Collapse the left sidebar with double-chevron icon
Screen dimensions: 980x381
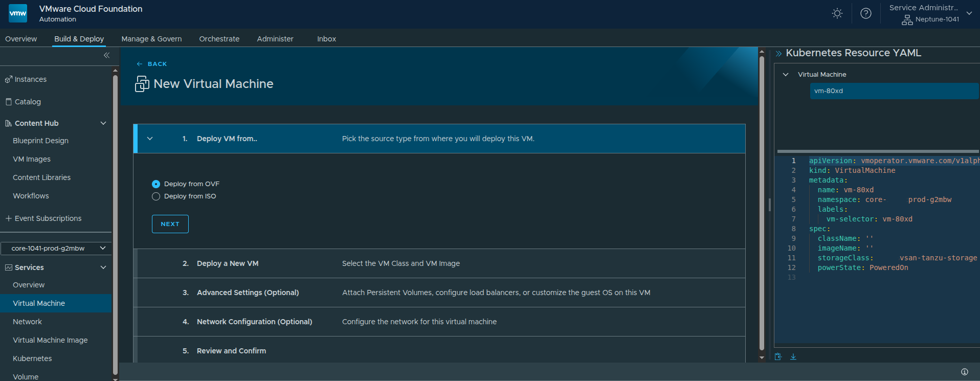pyautogui.click(x=106, y=55)
